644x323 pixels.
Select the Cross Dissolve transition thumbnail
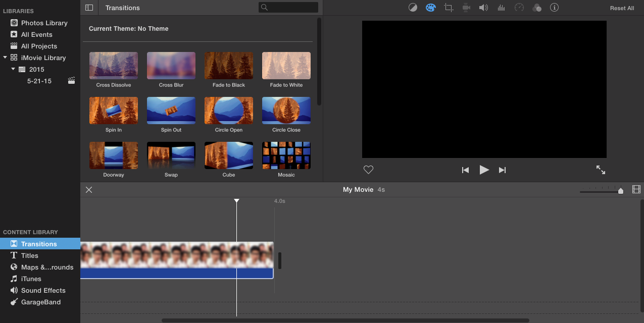click(x=114, y=66)
